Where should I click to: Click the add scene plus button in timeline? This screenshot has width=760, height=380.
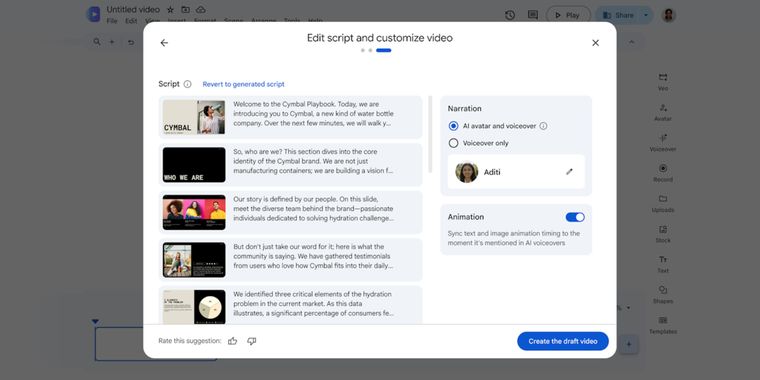pyautogui.click(x=629, y=345)
